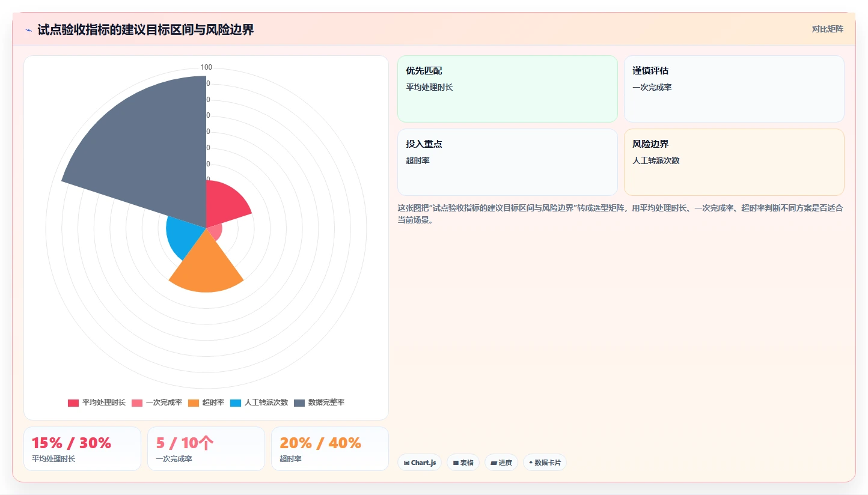
Task: Click the 20% / 40% stat card
Action: (x=330, y=449)
